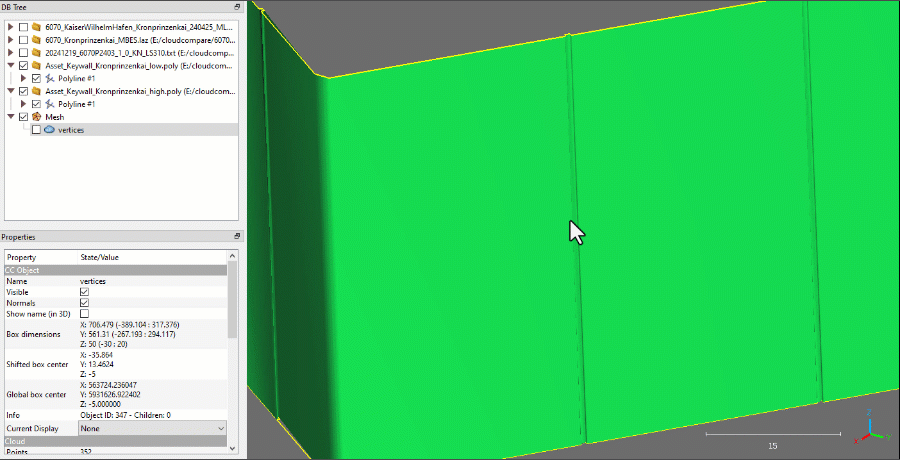Enable Show name (in 3D) checkbox
The height and width of the screenshot is (460, 900).
84,314
